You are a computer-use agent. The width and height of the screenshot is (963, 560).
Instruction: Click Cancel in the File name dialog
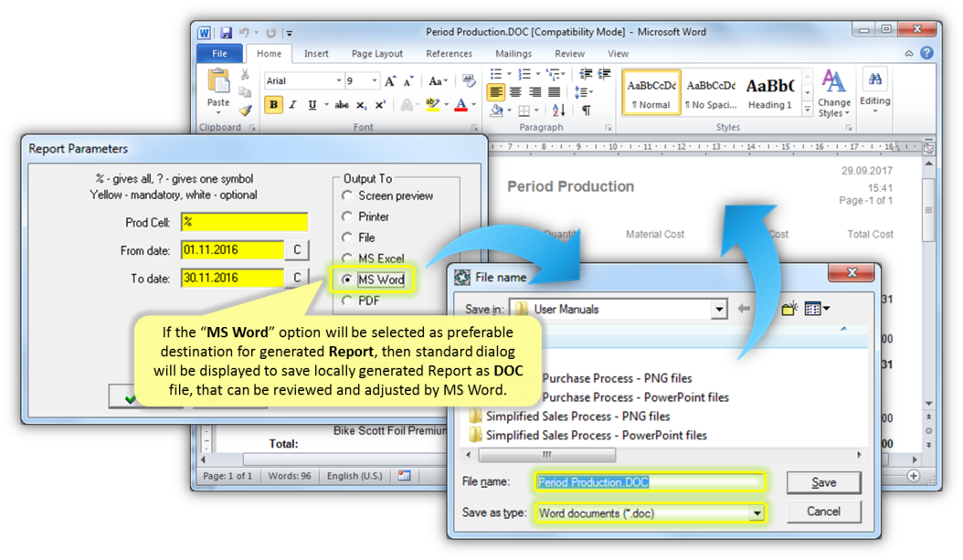pyautogui.click(x=823, y=512)
